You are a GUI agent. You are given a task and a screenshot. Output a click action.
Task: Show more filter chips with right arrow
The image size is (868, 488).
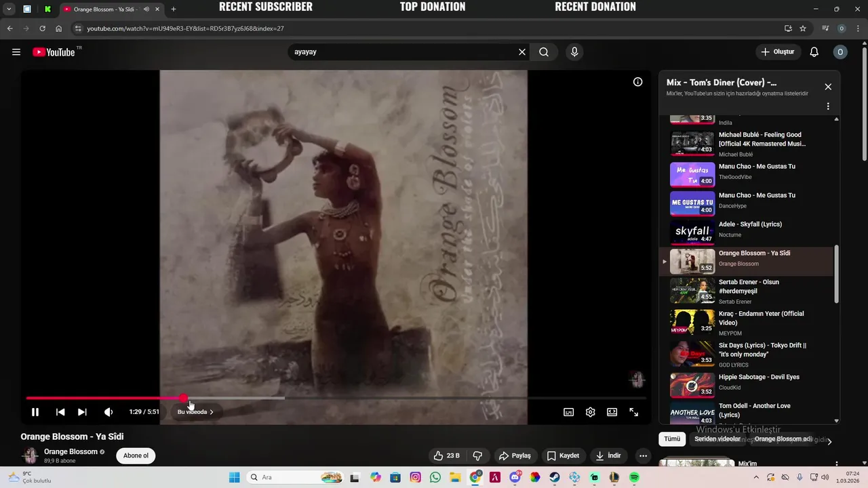pyautogui.click(x=829, y=441)
